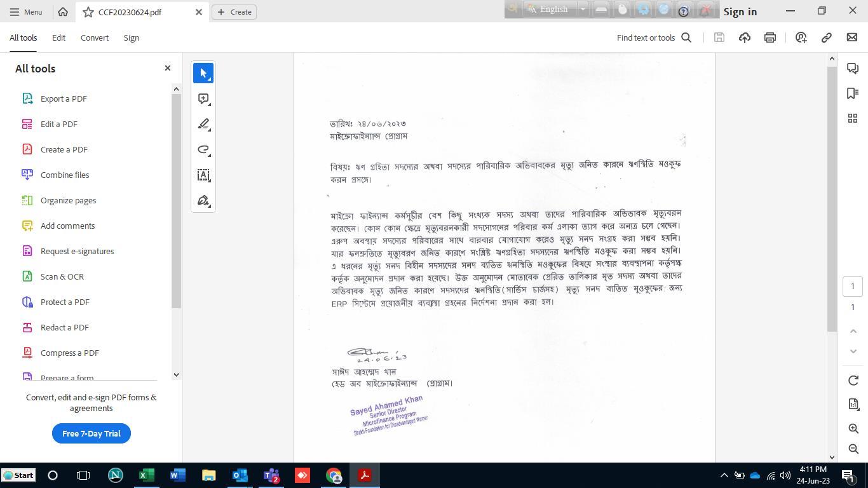Open the Menu hamburger button
868x488 pixels.
[25, 11]
